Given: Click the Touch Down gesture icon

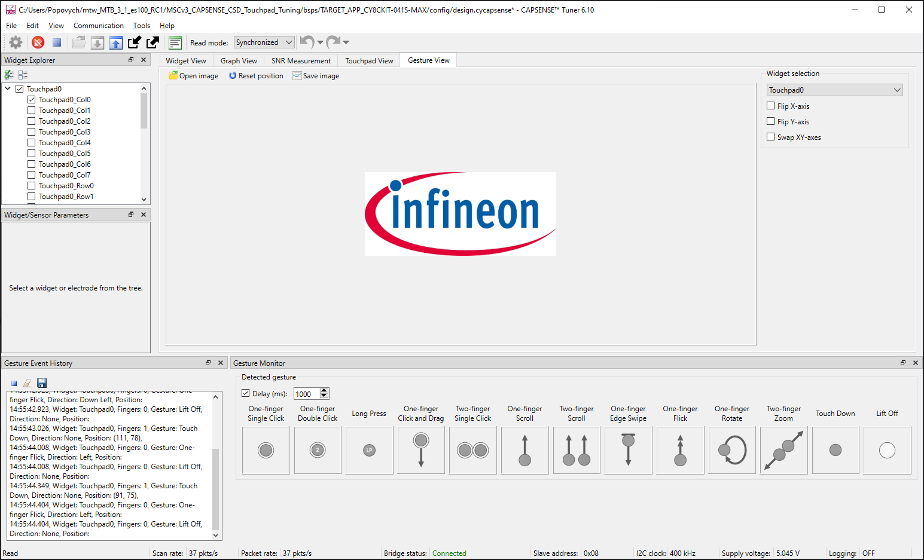Looking at the screenshot, I should pyautogui.click(x=835, y=451).
